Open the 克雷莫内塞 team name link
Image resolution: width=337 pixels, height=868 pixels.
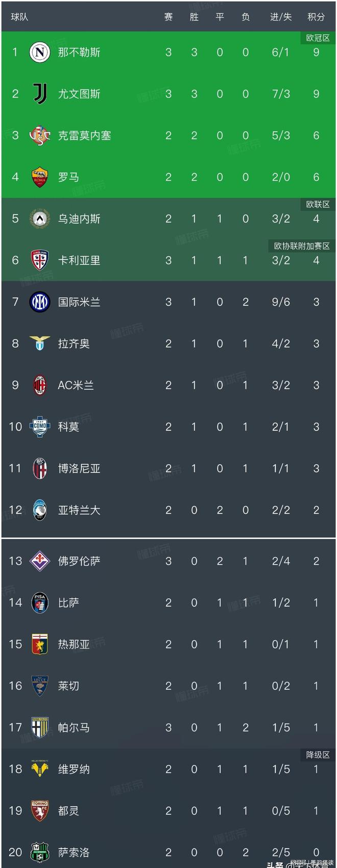[84, 136]
